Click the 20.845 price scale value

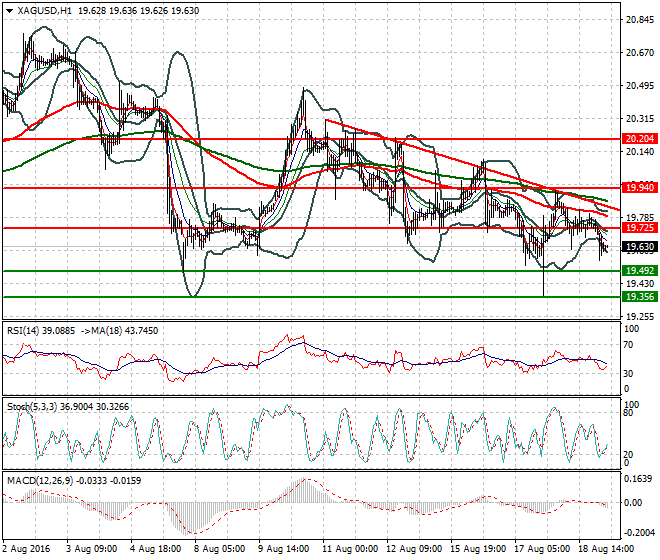pyautogui.click(x=640, y=20)
